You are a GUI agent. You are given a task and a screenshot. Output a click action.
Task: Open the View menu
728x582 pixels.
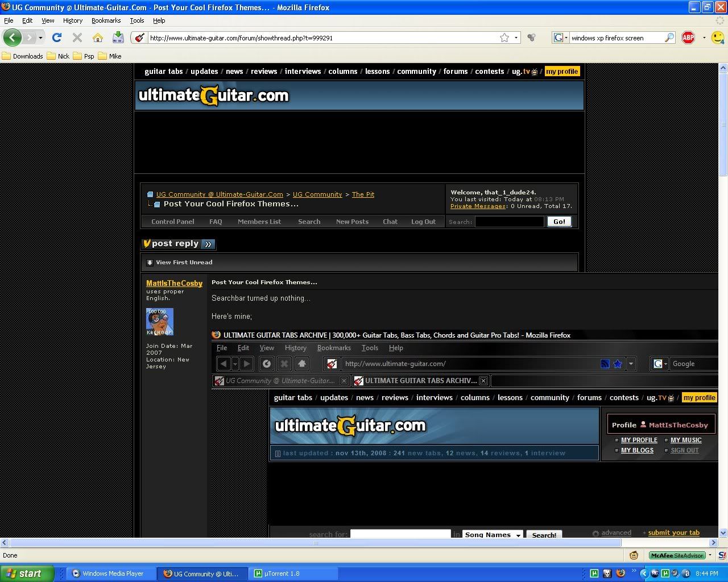click(x=48, y=20)
